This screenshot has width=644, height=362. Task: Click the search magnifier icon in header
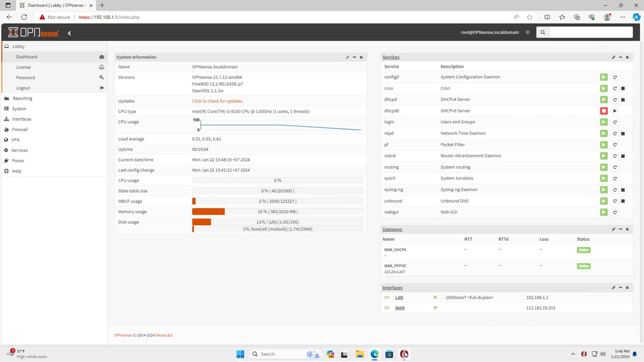(x=542, y=32)
